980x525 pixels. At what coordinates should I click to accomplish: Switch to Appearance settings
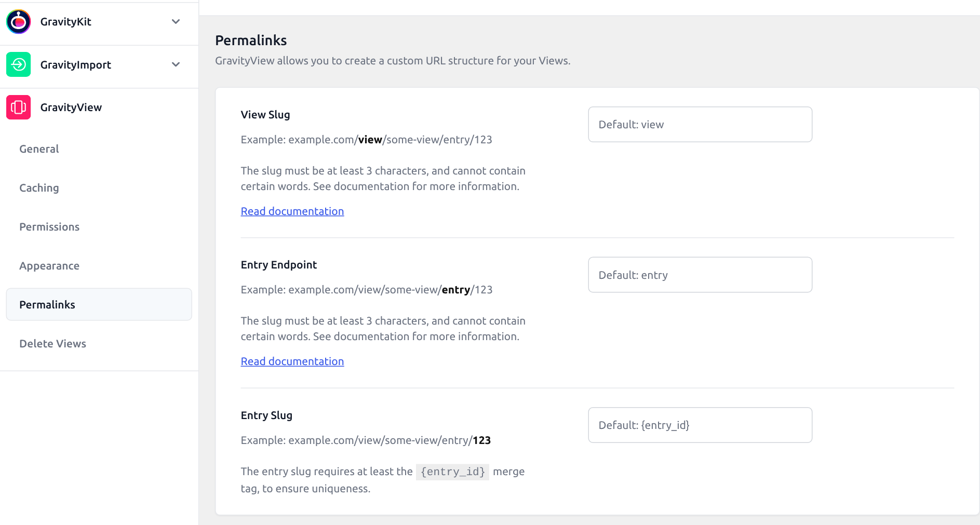49,266
